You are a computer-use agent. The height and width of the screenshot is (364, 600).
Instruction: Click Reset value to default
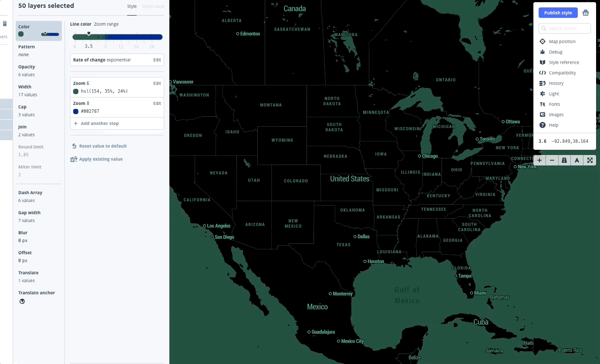pos(103,146)
